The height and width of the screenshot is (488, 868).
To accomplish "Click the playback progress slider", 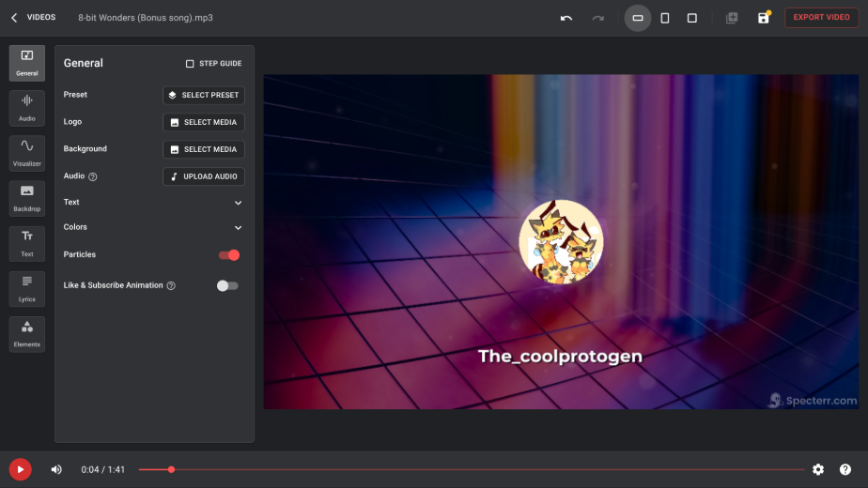I will pyautogui.click(x=470, y=469).
